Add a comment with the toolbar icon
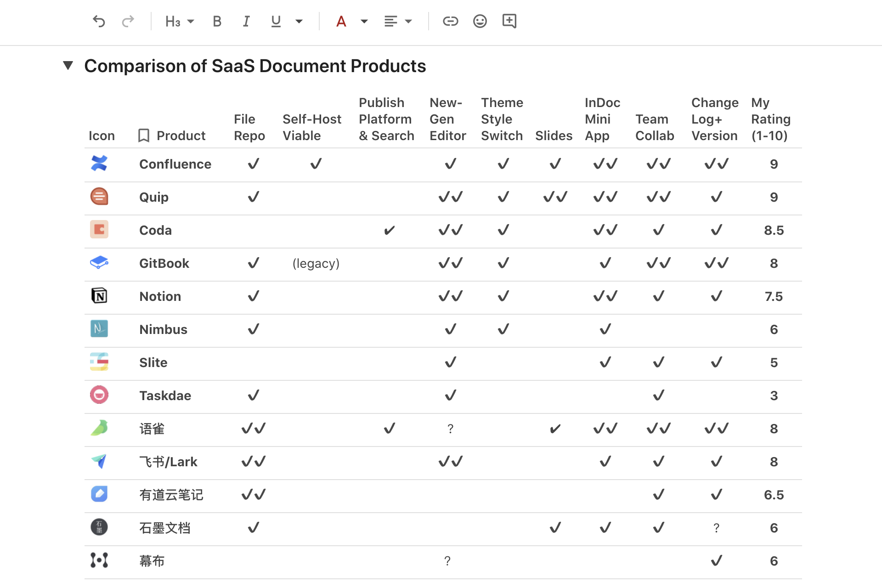 coord(509,21)
